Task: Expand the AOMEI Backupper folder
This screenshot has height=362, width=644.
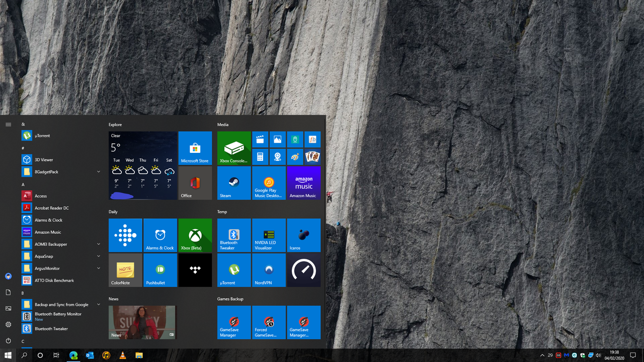Action: (x=99, y=244)
